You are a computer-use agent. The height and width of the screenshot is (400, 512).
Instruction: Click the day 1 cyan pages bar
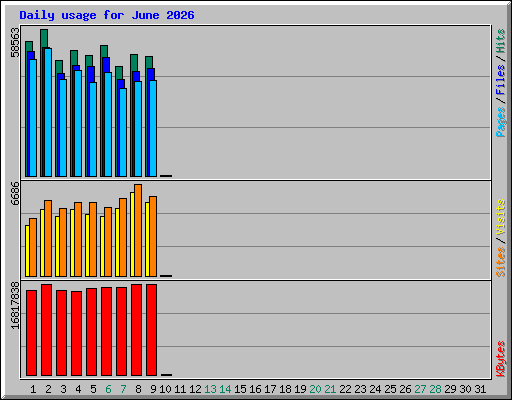click(33, 118)
